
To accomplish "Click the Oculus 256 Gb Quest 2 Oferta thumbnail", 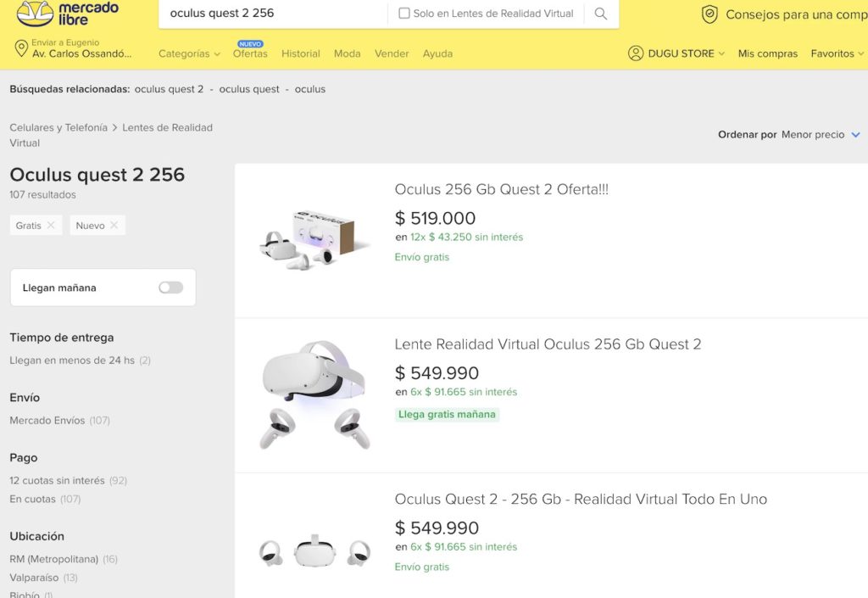I will 314,240.
